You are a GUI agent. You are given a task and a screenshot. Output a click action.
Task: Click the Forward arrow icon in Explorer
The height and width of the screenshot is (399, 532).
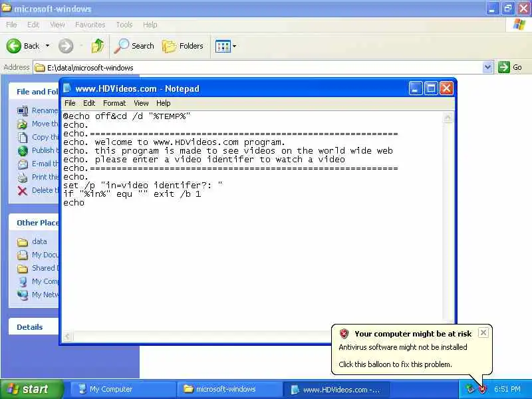(x=65, y=46)
